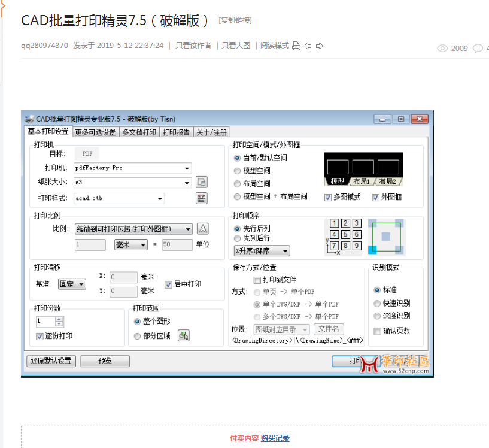Screen dimensions: 489x448
Task: Click the select partial area icon
Action: 184,335
